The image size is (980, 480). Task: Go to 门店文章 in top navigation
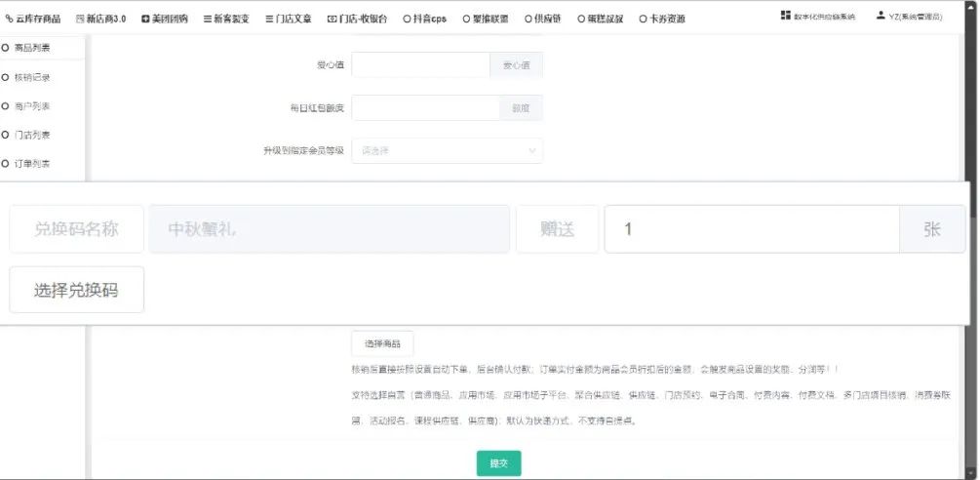(x=288, y=19)
